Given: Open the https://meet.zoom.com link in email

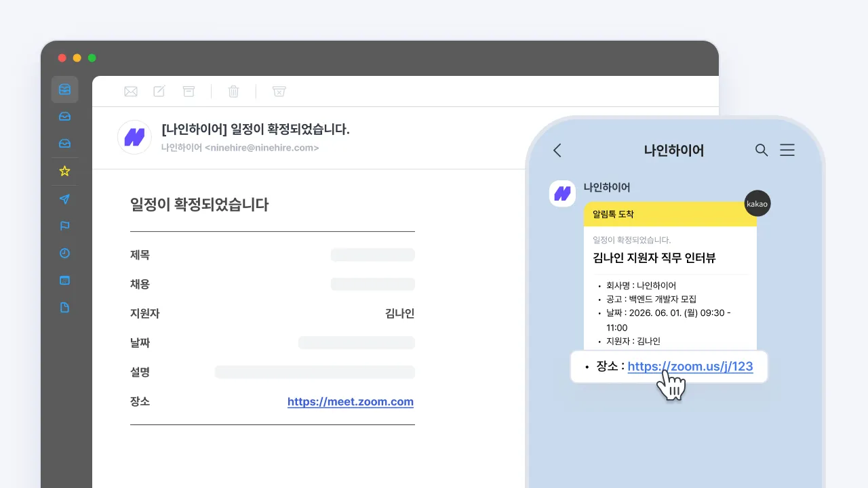Looking at the screenshot, I should pos(351,402).
